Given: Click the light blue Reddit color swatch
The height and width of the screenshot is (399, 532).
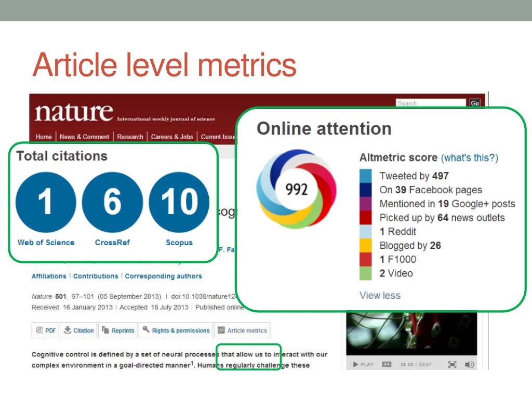Looking at the screenshot, I should [x=366, y=231].
